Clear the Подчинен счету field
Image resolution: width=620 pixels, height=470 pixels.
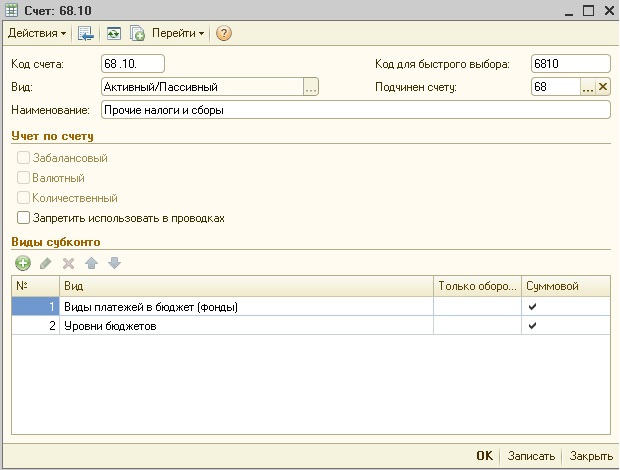pos(603,87)
